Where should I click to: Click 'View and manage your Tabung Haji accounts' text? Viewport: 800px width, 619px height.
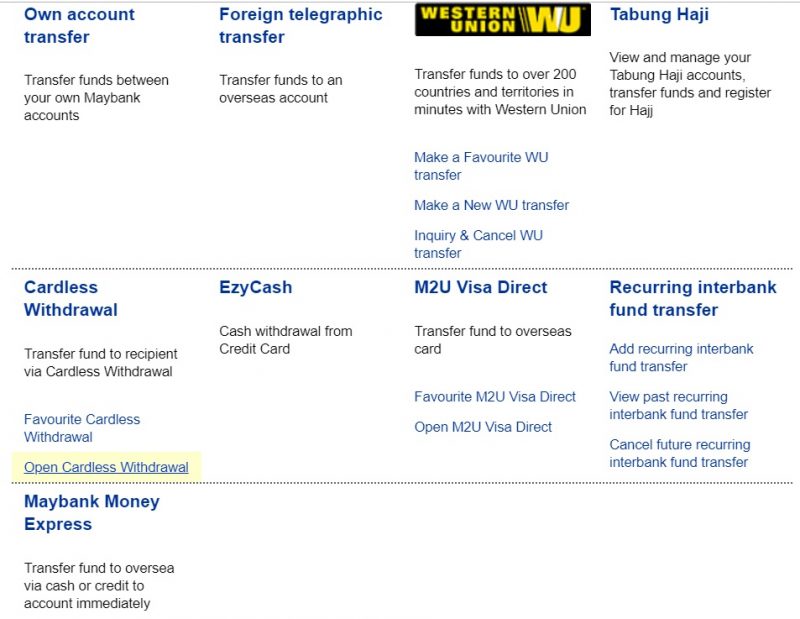point(690,84)
